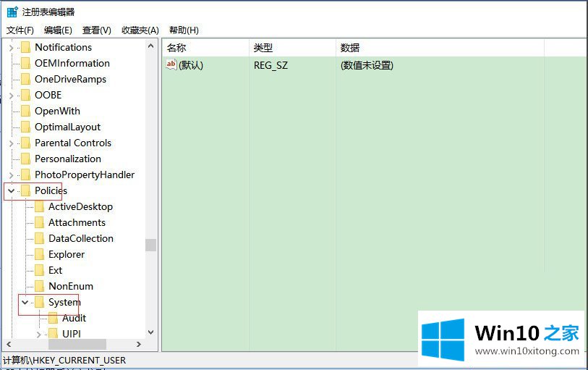Viewport: 588px width, 370px height.
Task: Click the ActiveDesktop folder icon
Action: (39, 207)
